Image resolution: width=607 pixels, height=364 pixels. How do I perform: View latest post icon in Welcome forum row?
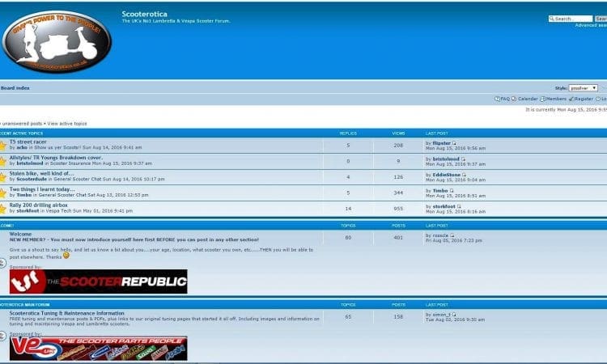tap(452, 235)
